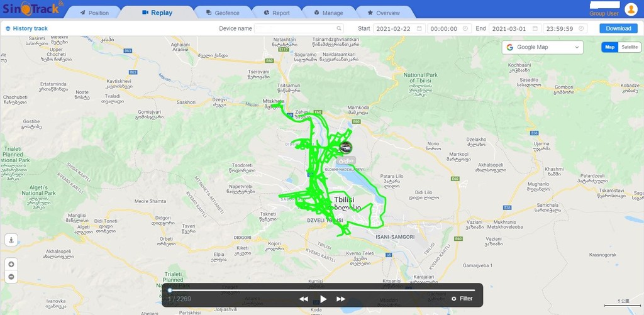Open the Google Map provider dropdown

click(542, 47)
